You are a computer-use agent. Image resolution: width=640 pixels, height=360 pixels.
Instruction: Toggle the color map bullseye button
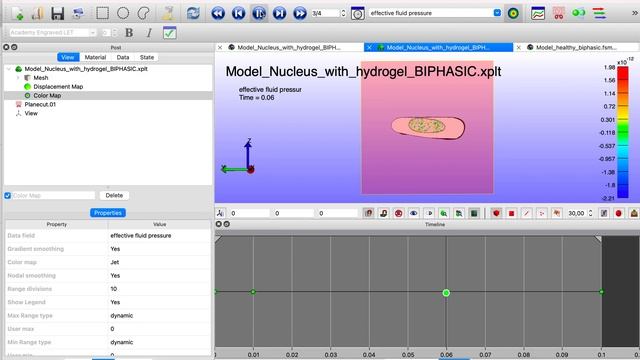pyautogui.click(x=513, y=13)
